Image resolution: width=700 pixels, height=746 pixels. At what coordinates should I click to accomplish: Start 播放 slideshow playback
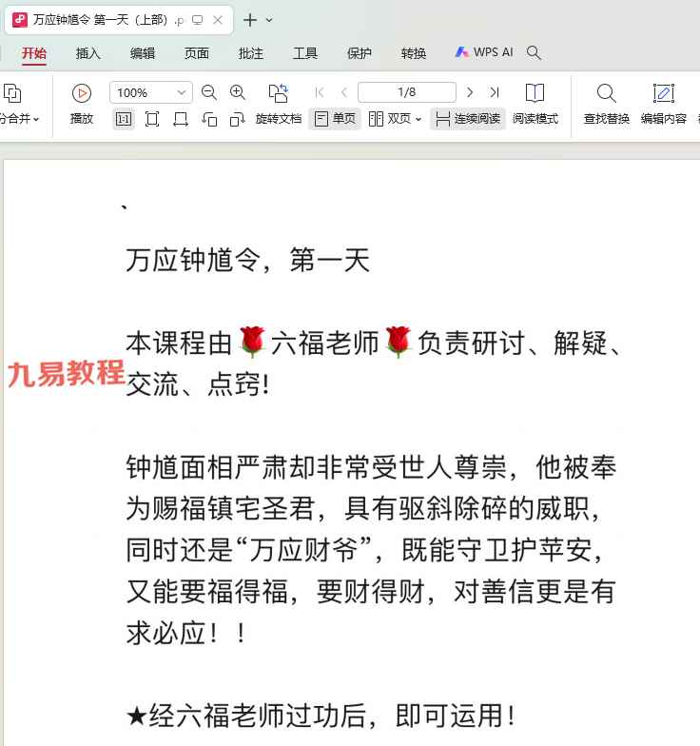[x=82, y=105]
